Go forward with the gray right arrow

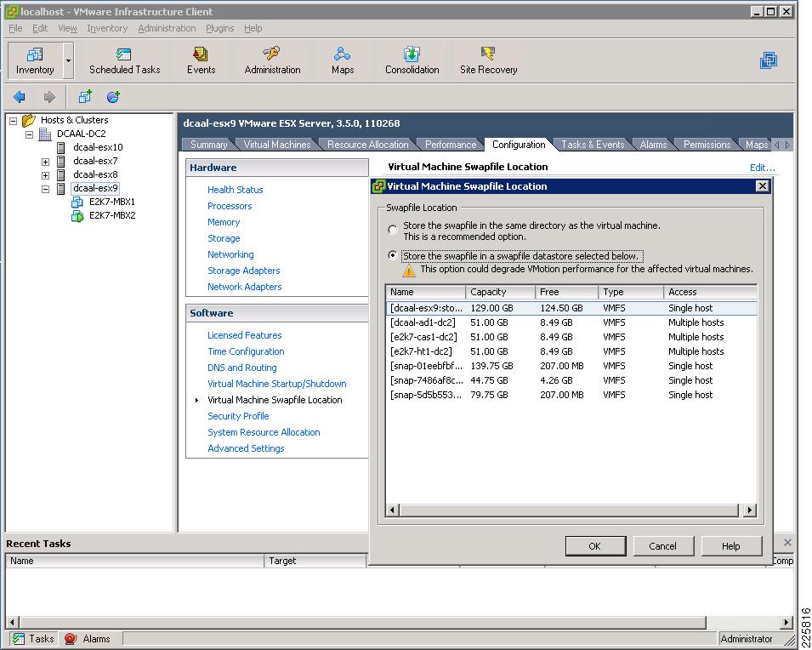49,97
